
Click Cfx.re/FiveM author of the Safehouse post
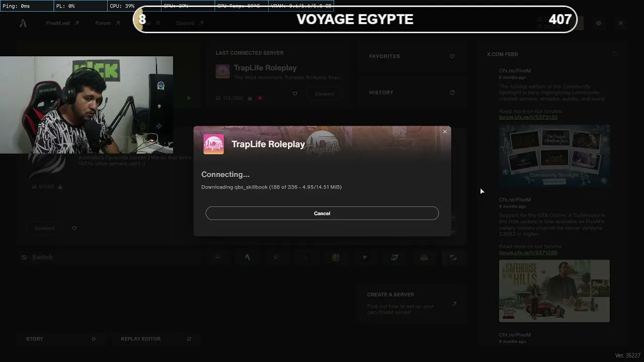point(515,200)
